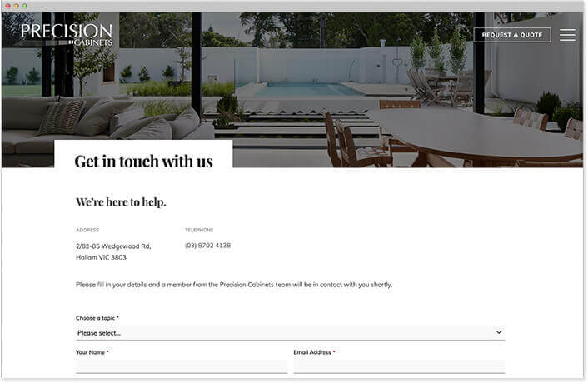Click the 'Choose a topic' field label
The width and height of the screenshot is (588, 383).
[95, 318]
